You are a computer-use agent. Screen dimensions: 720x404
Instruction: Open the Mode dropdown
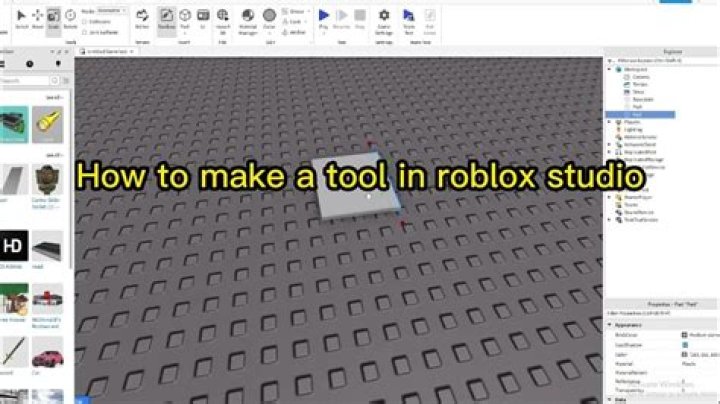[111, 11]
